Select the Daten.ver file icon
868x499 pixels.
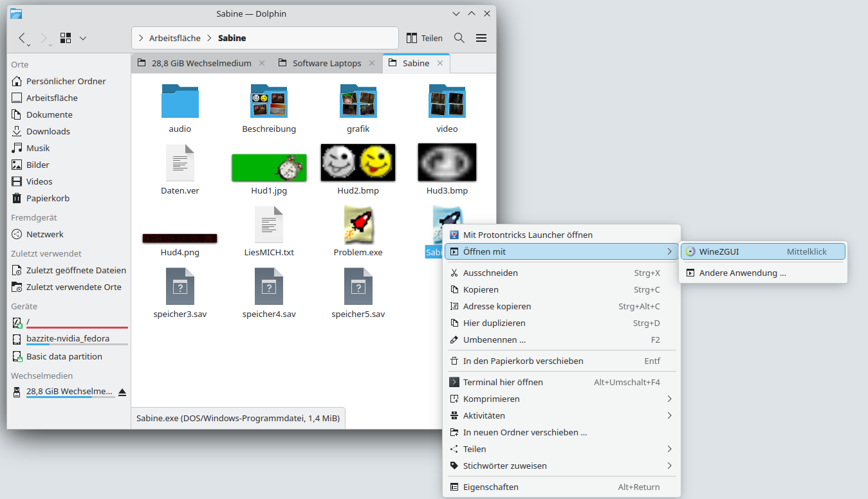click(x=180, y=163)
